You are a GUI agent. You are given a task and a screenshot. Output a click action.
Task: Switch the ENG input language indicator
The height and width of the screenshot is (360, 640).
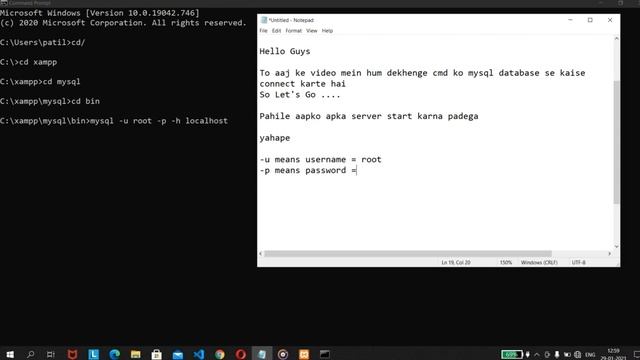[590, 355]
